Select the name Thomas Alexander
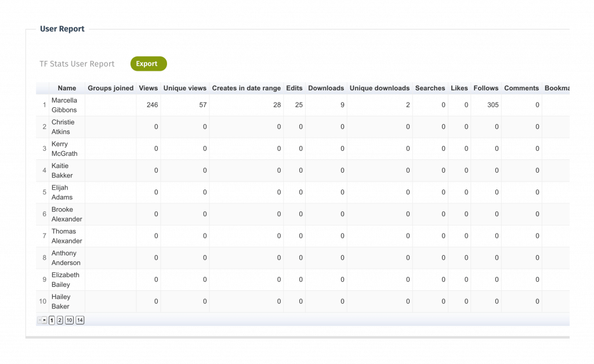Viewport: 594px width, 364px height. pos(67,236)
